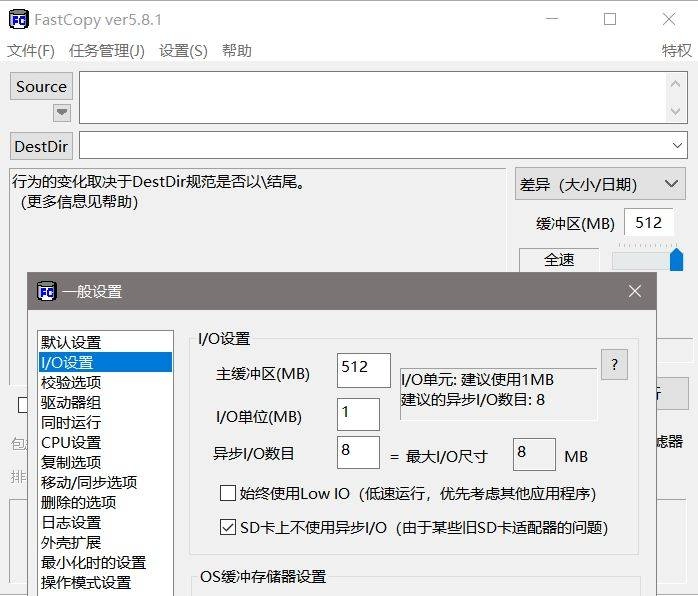
Task: Select 校验选项 in settings list
Action: point(106,382)
